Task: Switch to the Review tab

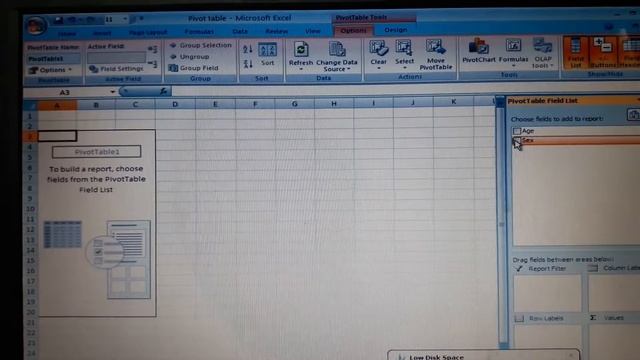Action: (276, 31)
